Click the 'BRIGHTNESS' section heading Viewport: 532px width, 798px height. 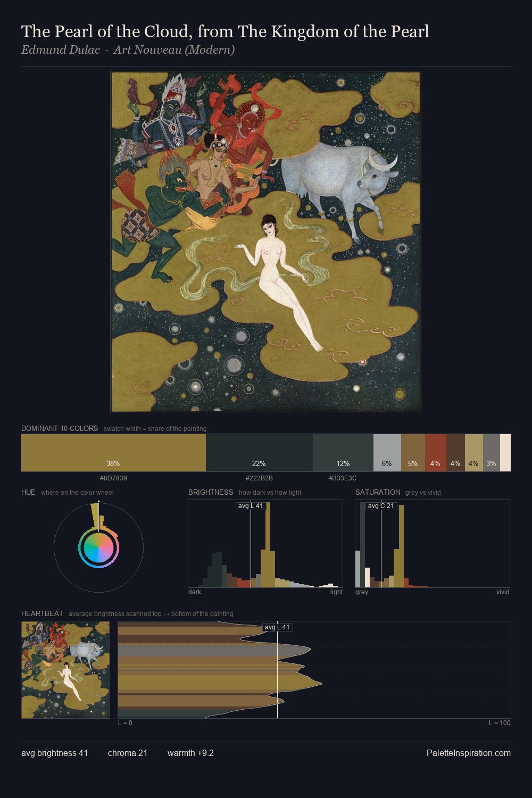[x=211, y=492]
